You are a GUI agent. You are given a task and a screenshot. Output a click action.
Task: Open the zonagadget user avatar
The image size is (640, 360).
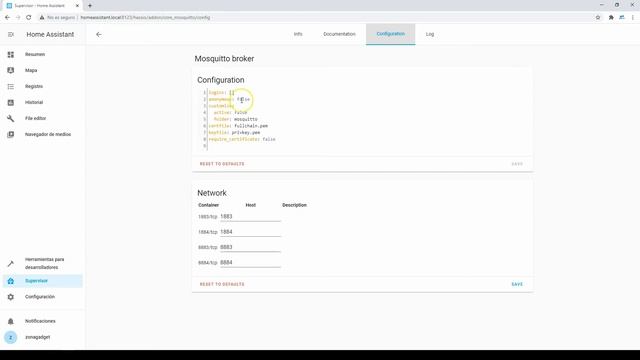(x=11, y=338)
